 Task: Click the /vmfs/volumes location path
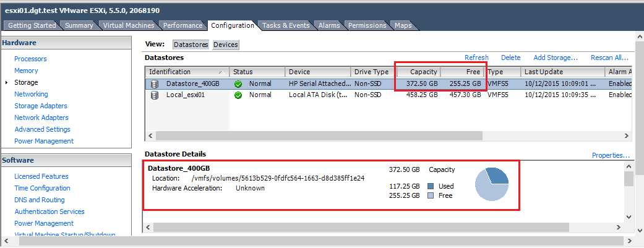pyautogui.click(x=278, y=179)
